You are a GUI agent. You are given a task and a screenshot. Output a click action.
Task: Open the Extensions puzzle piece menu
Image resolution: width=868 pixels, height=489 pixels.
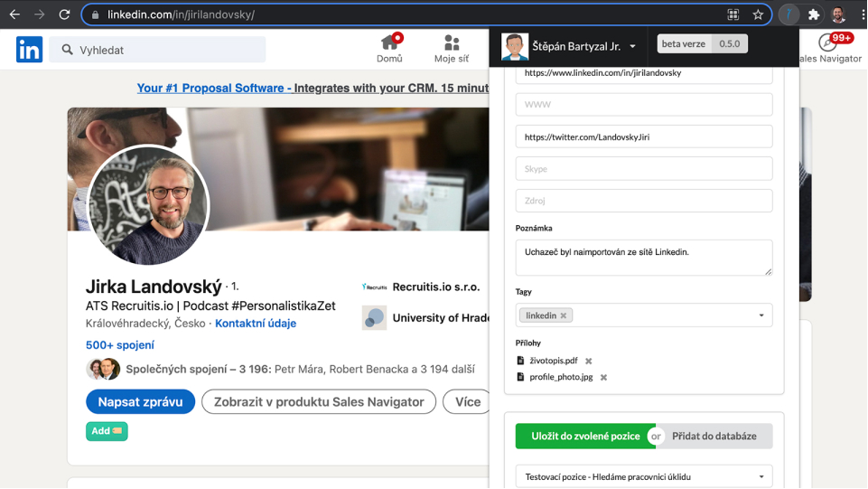[814, 15]
